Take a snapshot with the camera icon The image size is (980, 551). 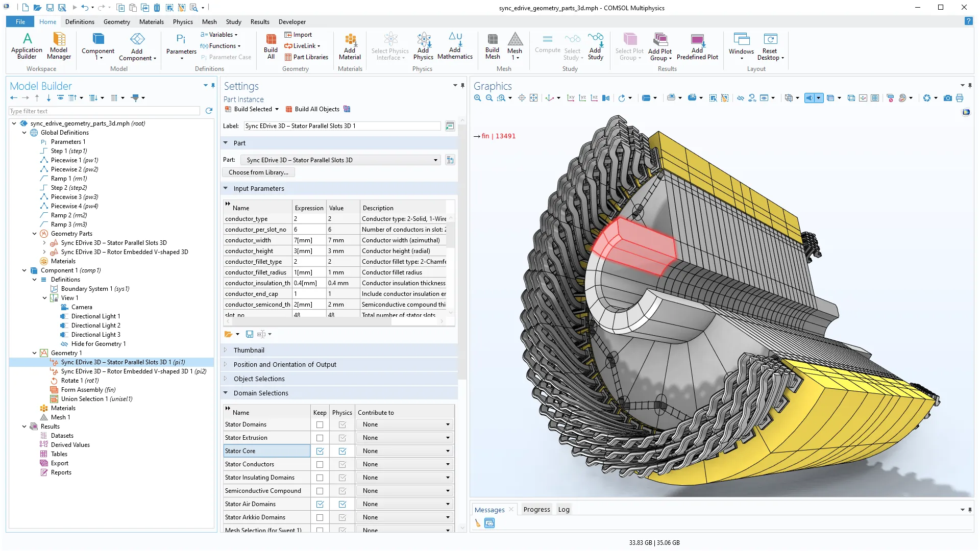point(947,98)
